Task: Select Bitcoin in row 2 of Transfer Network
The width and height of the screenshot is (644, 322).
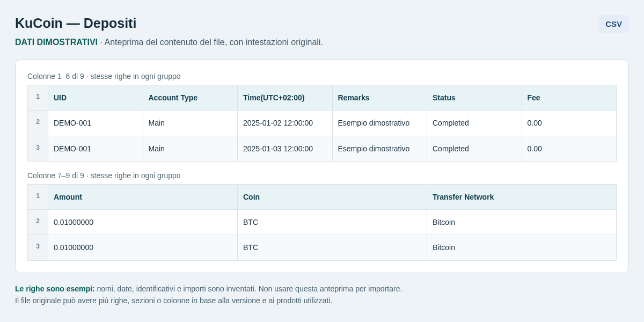Action: [x=444, y=222]
